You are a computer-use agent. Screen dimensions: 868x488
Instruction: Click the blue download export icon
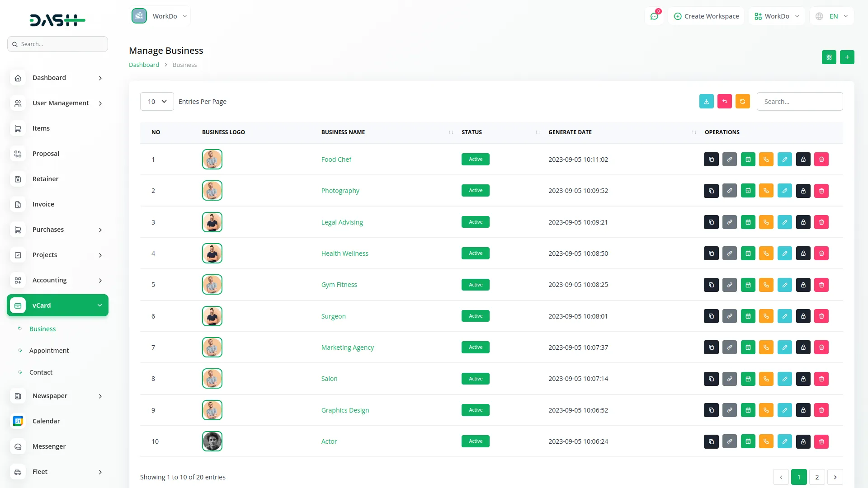pyautogui.click(x=706, y=102)
